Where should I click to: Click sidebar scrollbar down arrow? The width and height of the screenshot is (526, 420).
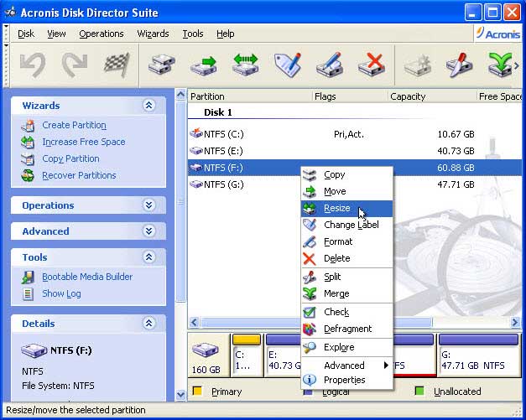point(181,395)
